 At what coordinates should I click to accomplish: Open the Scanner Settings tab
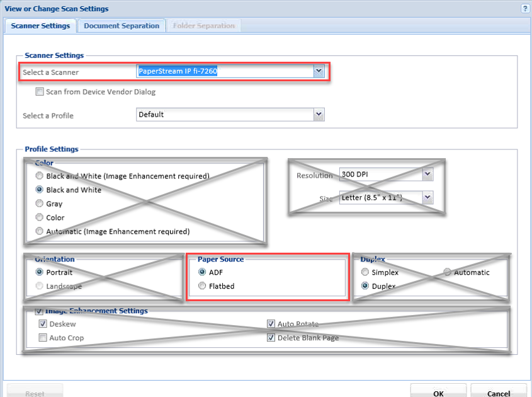click(40, 26)
